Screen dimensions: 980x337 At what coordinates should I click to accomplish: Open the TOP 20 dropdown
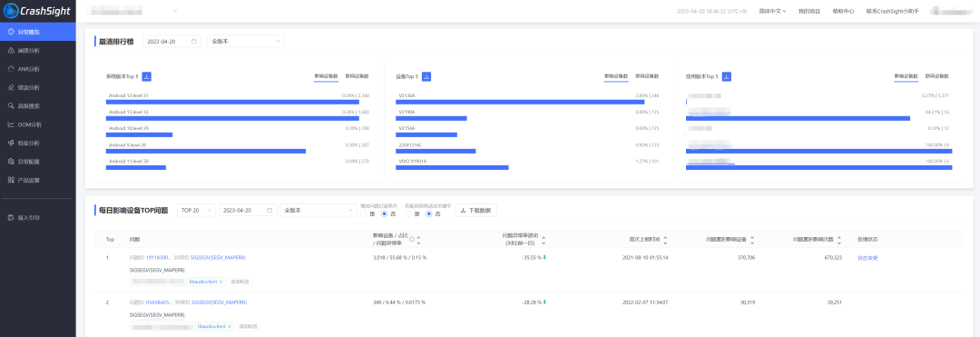[x=196, y=211]
